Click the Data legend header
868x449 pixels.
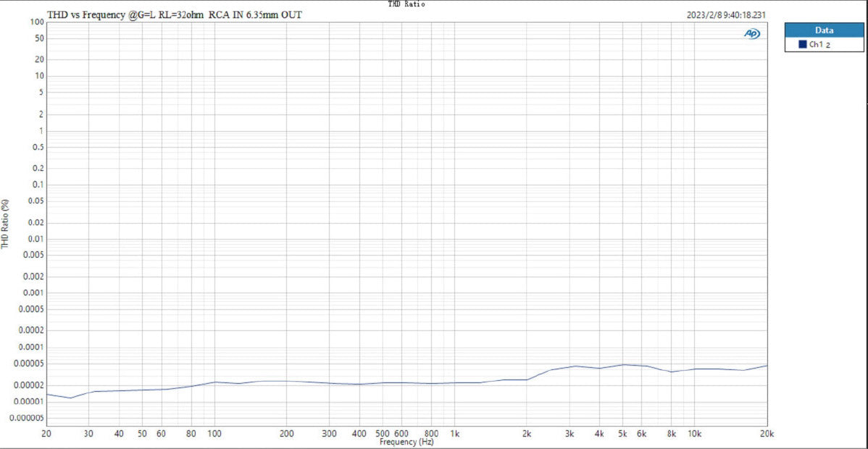pos(824,30)
